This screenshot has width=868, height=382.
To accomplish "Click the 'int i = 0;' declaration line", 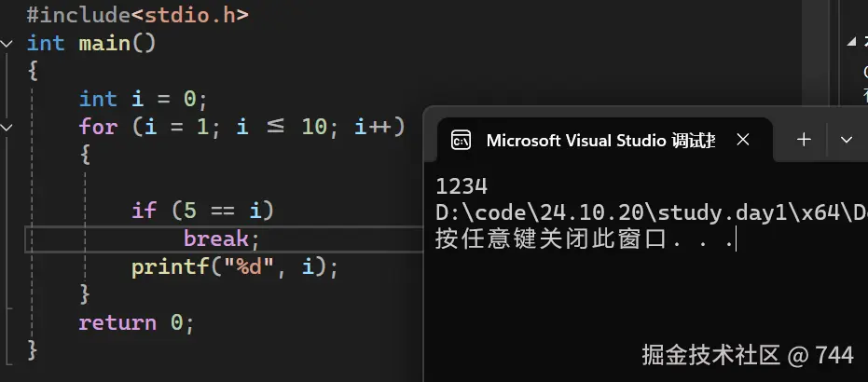I will tap(143, 99).
